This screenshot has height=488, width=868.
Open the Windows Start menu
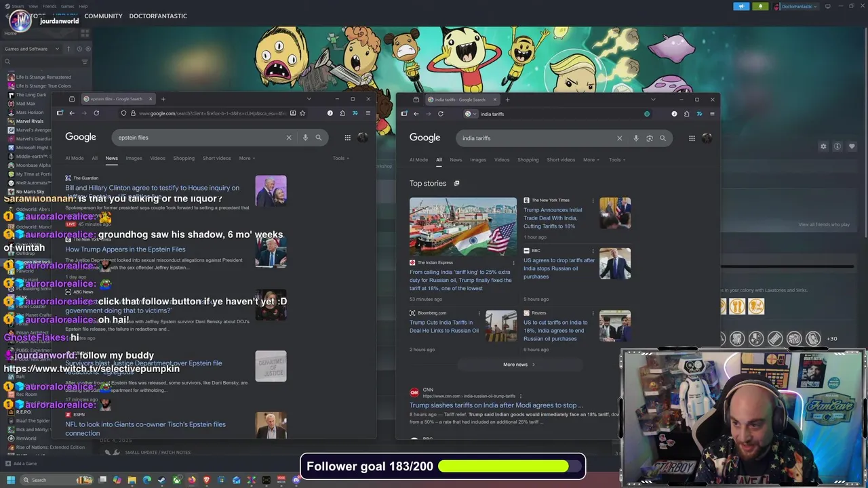pos(10,480)
